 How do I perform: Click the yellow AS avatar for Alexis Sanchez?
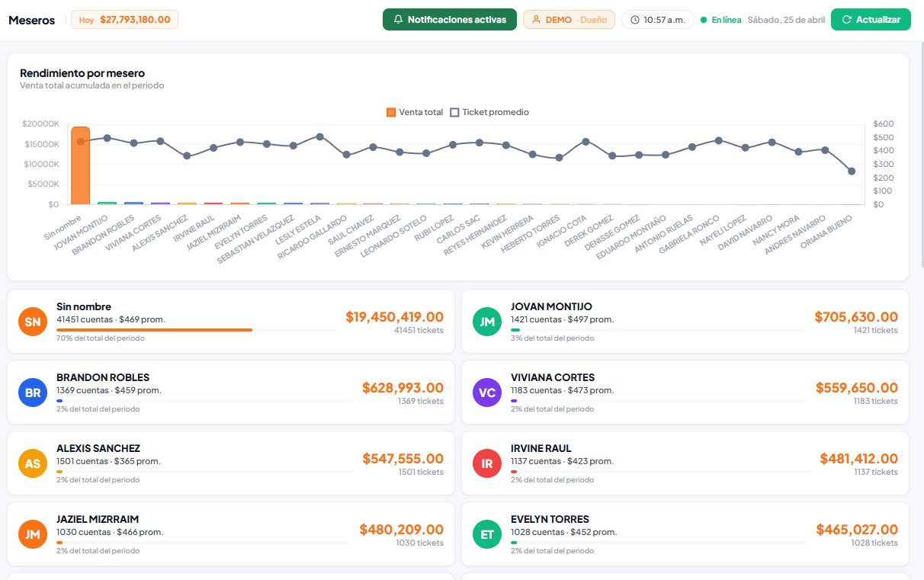[33, 463]
